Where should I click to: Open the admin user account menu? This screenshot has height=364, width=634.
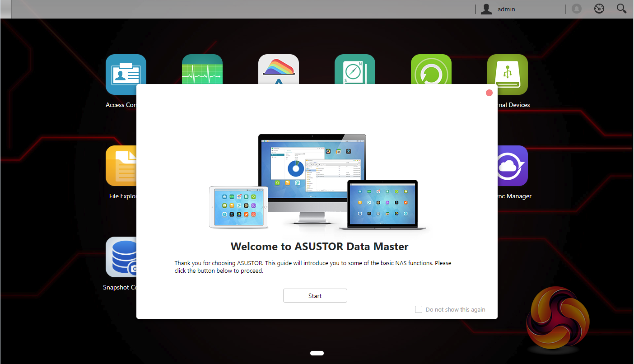(499, 9)
